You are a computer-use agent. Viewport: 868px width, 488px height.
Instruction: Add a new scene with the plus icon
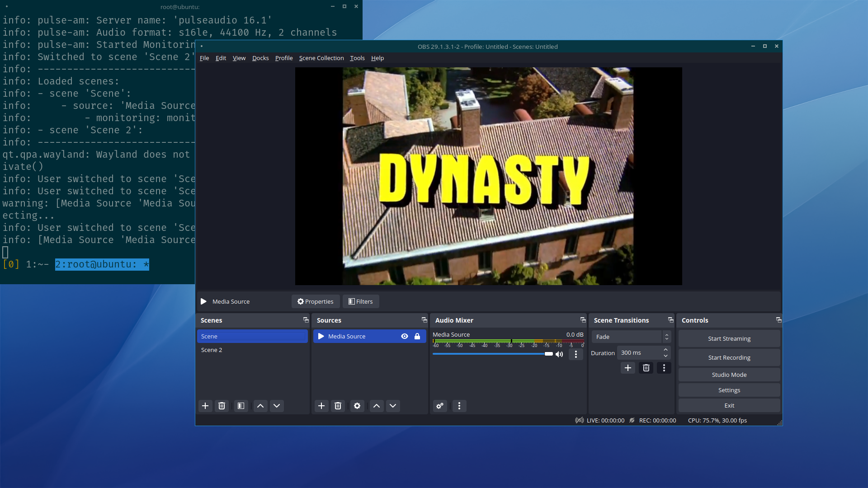click(x=205, y=406)
